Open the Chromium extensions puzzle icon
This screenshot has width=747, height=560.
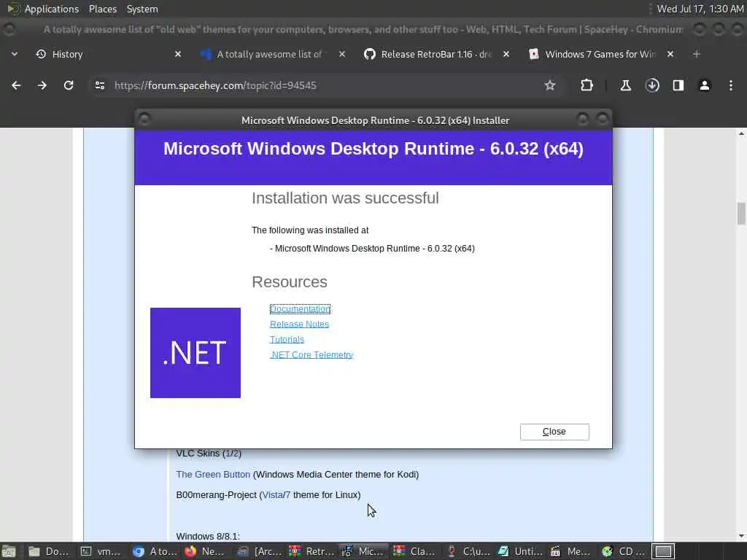click(x=587, y=85)
